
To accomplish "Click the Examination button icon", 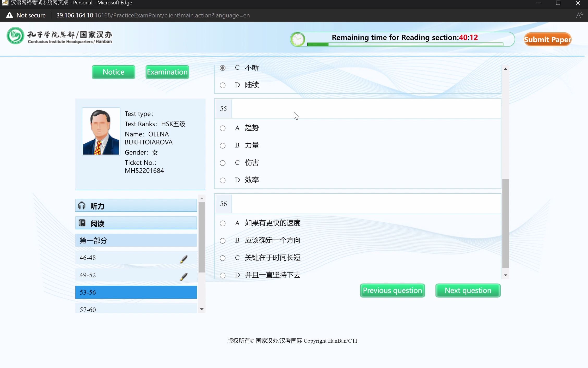I will coord(167,72).
